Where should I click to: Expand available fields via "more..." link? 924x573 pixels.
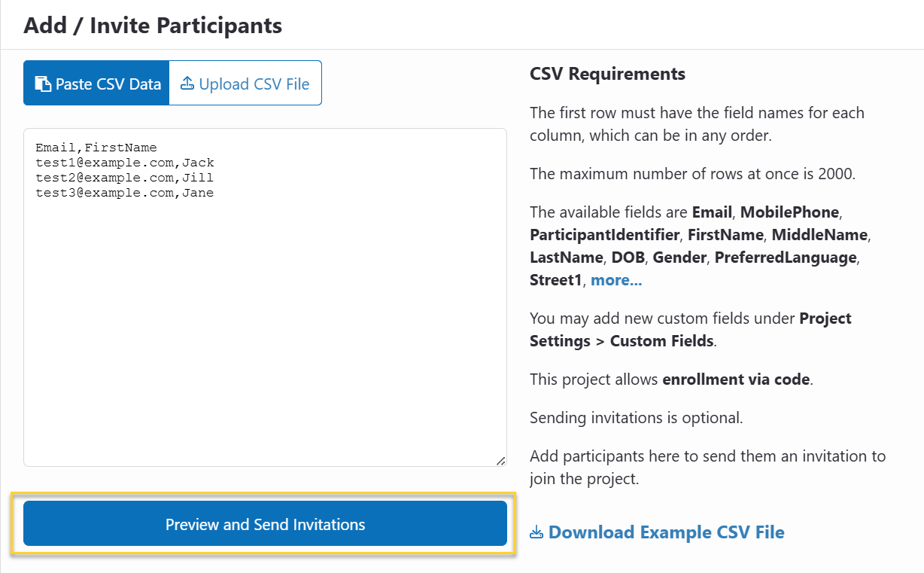(x=616, y=280)
